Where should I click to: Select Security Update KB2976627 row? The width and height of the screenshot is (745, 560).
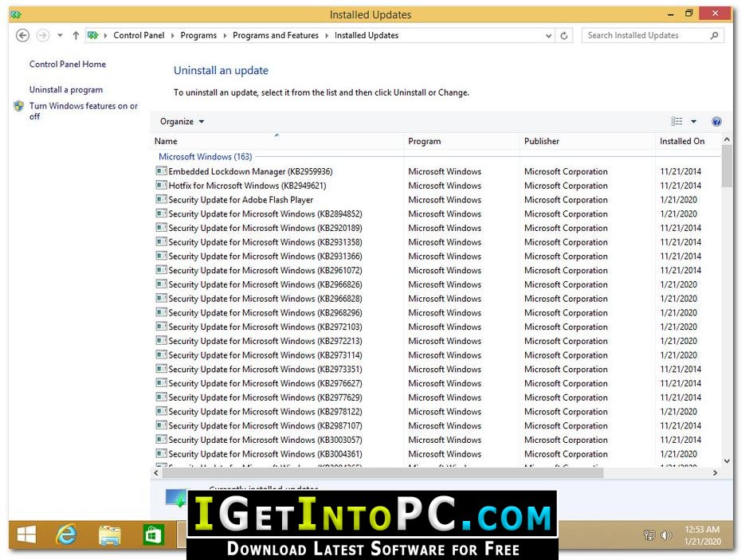coord(435,383)
